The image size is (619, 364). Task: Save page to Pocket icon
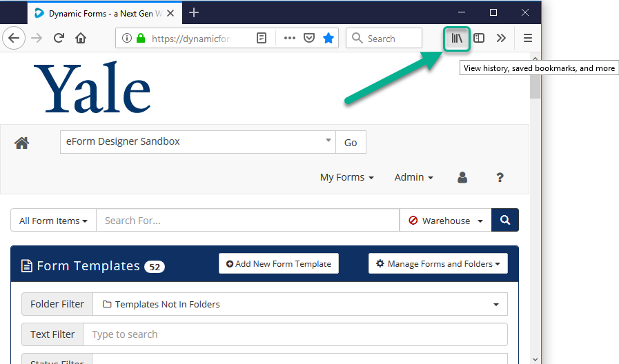coord(309,39)
